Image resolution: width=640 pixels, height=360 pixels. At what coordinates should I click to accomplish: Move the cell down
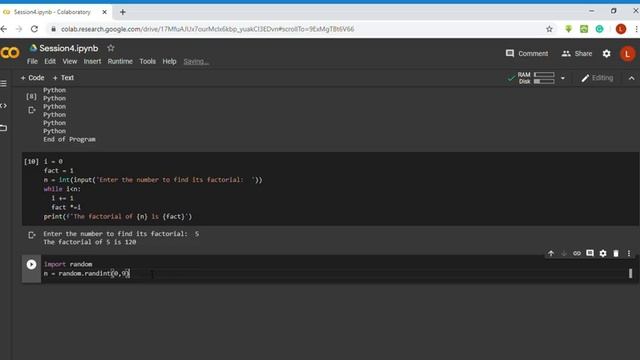(564, 253)
